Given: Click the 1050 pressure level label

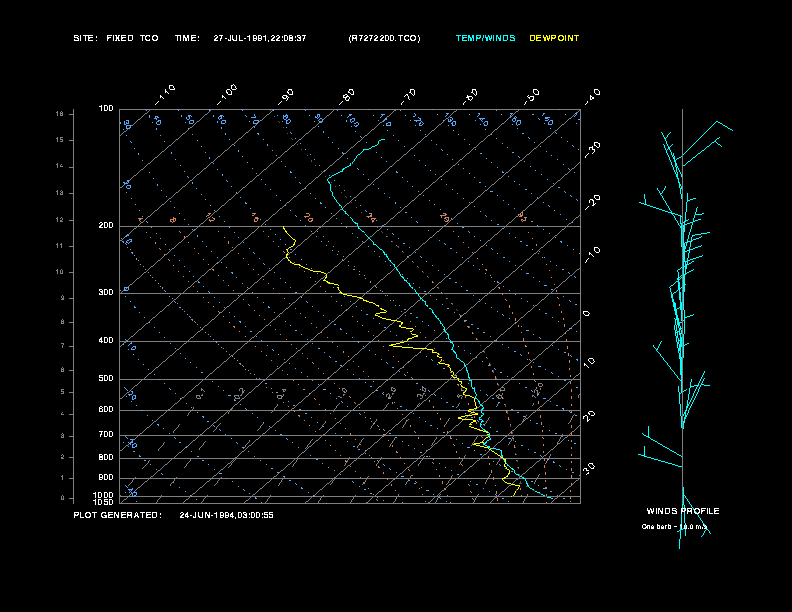Looking at the screenshot, I should click(x=104, y=502).
